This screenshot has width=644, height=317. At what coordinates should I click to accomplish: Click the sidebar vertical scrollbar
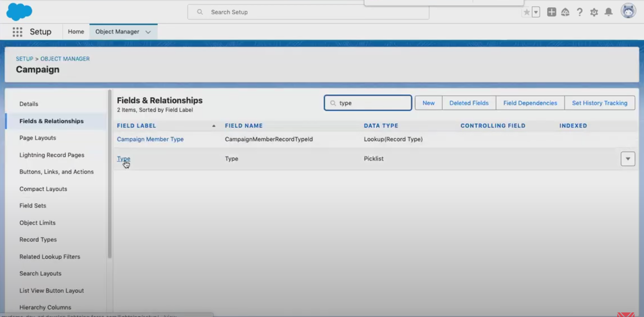(109, 174)
